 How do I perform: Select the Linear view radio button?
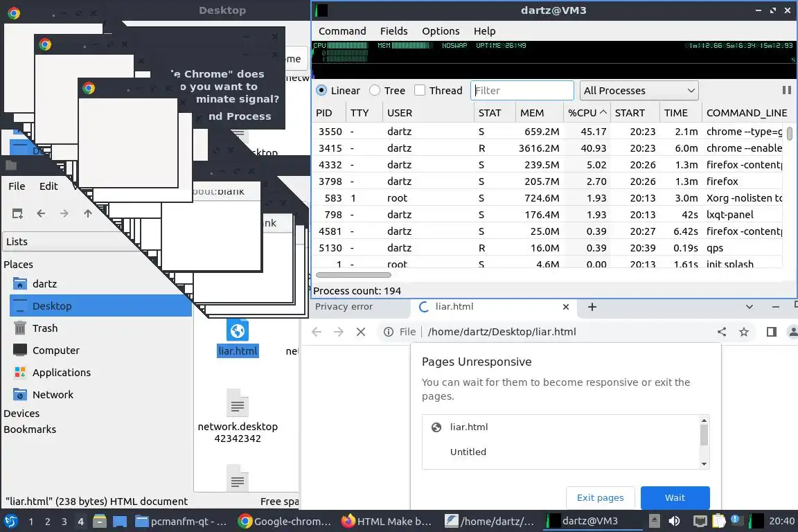(321, 90)
